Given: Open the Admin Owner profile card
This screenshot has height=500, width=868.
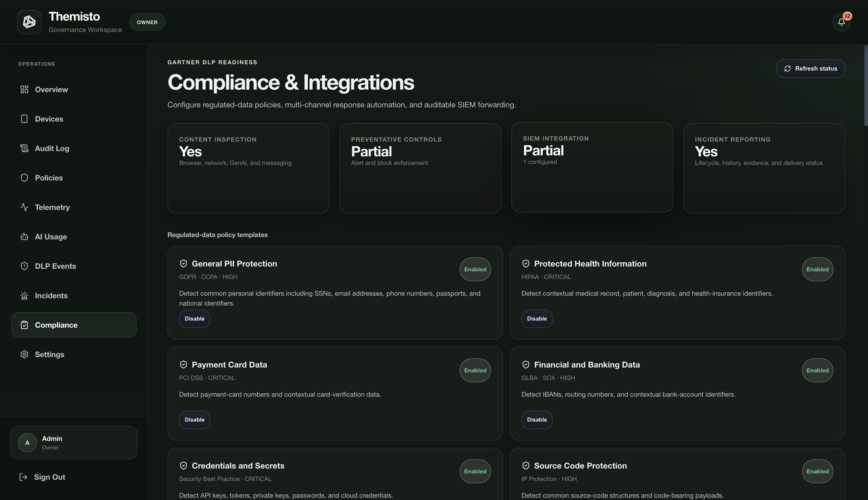Looking at the screenshot, I should (74, 443).
